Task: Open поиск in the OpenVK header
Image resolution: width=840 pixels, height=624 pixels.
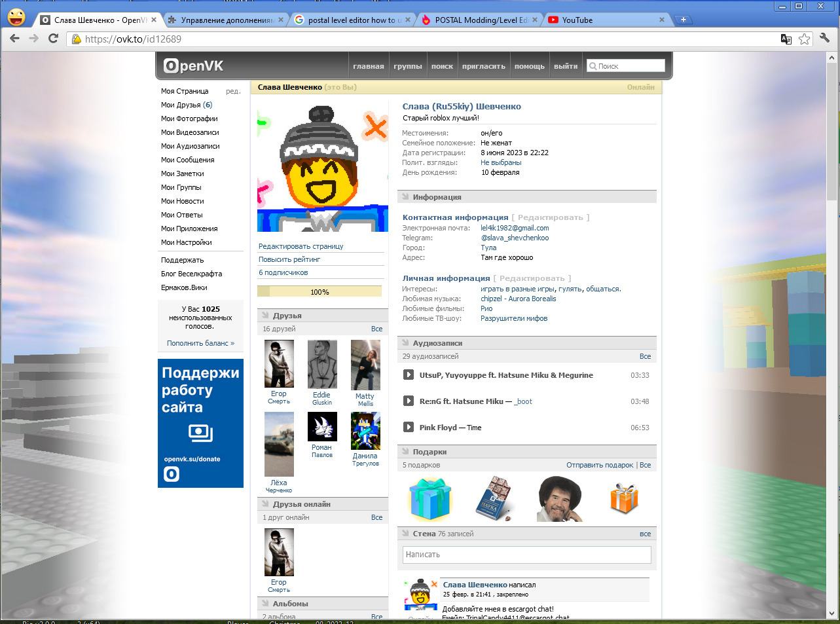Action: click(442, 66)
